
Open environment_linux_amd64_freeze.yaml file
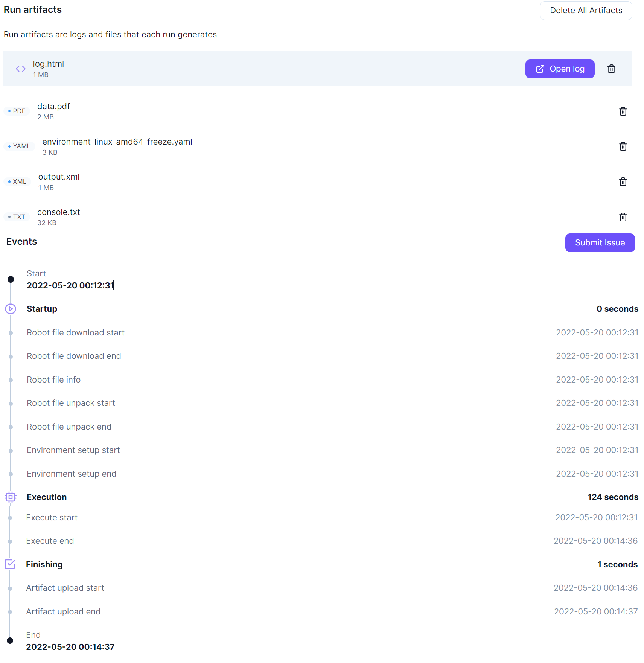117,142
